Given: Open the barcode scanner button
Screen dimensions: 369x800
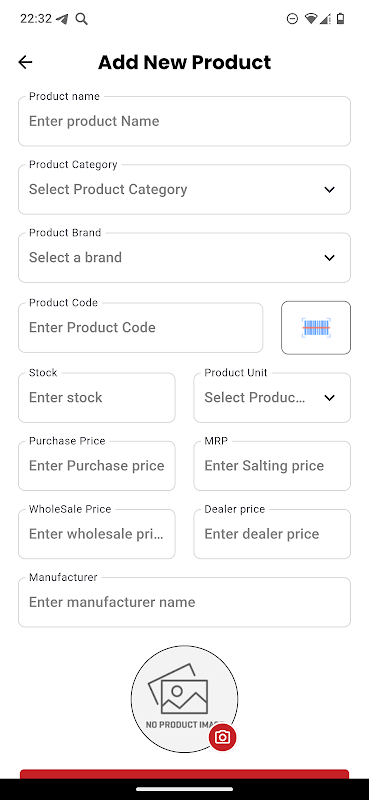Looking at the screenshot, I should point(316,328).
